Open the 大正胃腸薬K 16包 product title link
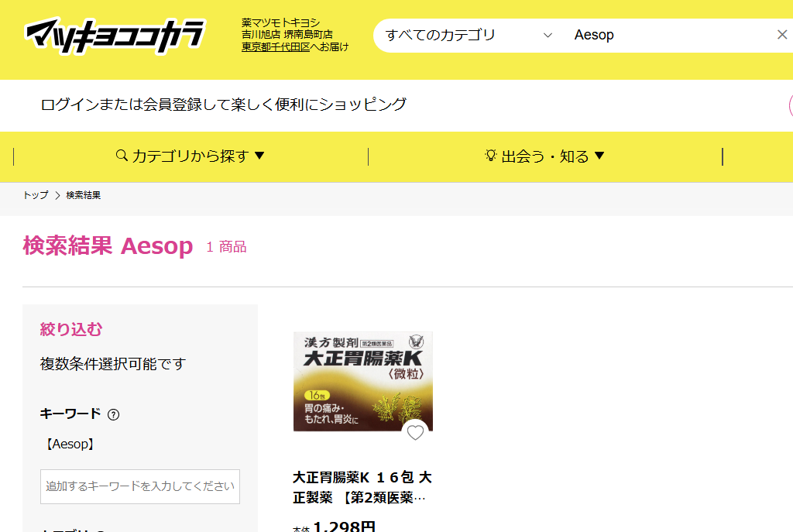This screenshot has width=793, height=532. pyautogui.click(x=362, y=488)
